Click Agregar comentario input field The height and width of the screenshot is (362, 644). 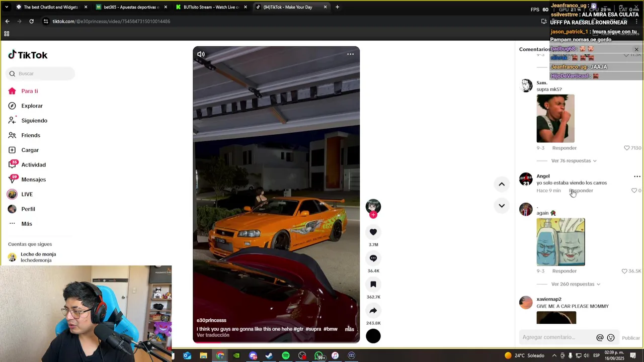[x=557, y=337]
